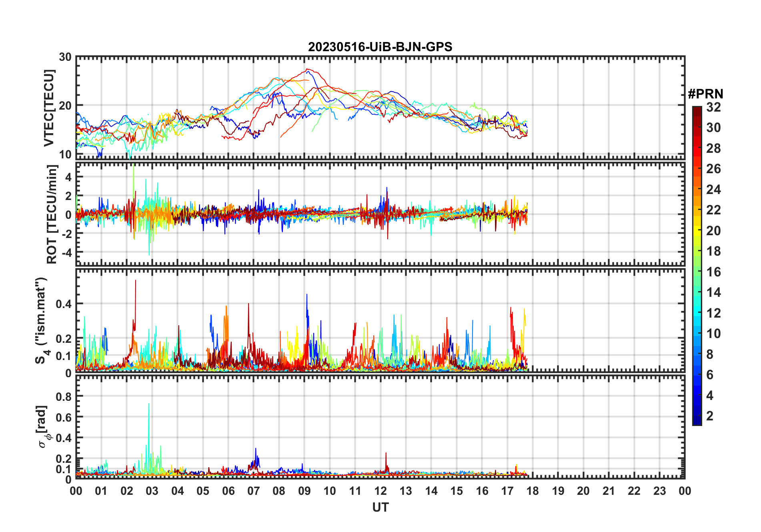Click the plot title 20230516-UiB-BJN-GPS
Image resolution: width=761 pixels, height=532 pixels.
[380, 47]
